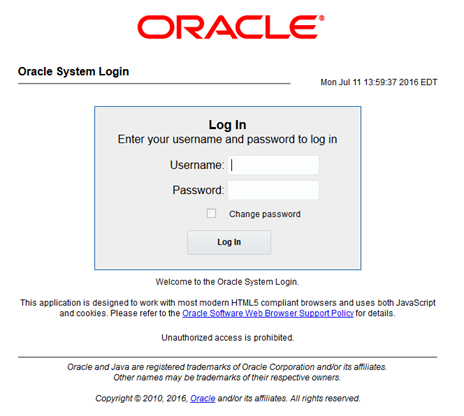Click the Change password label text
The width and height of the screenshot is (464, 416).
click(265, 214)
